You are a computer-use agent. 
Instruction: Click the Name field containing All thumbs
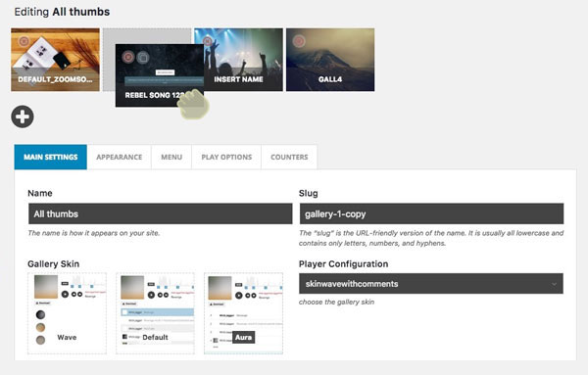160,213
